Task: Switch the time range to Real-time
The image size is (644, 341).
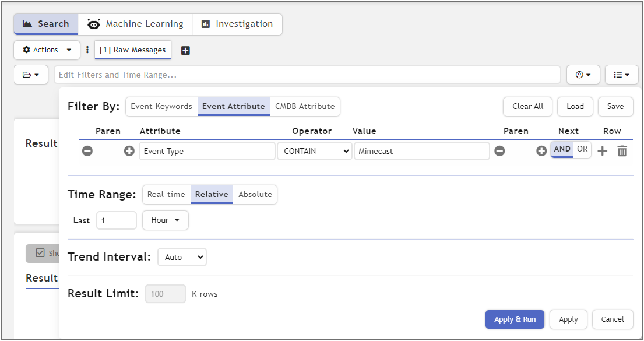Action: tap(166, 195)
